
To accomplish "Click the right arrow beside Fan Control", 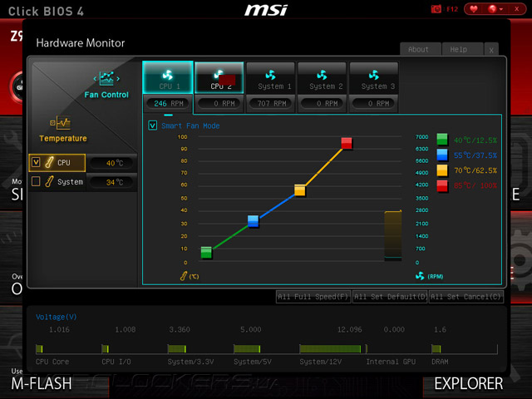I will coord(118,79).
